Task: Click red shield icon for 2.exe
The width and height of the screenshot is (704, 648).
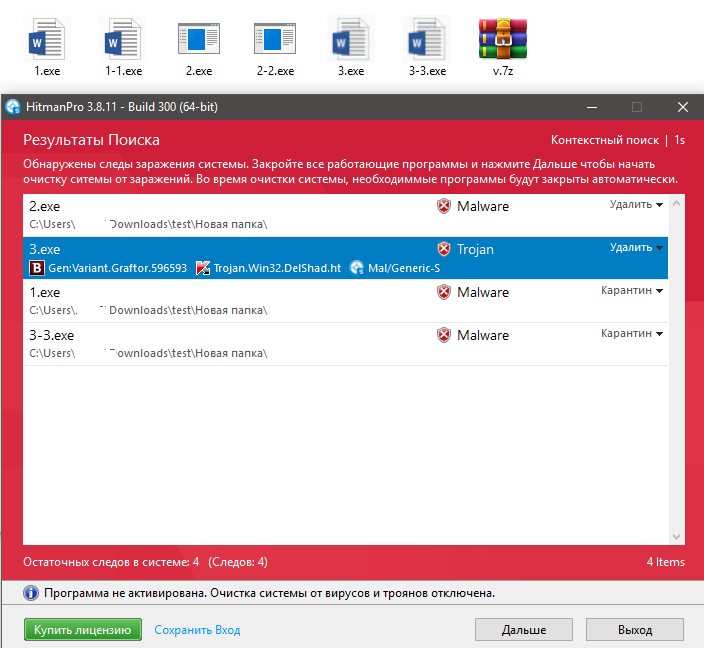Action: pyautogui.click(x=444, y=206)
